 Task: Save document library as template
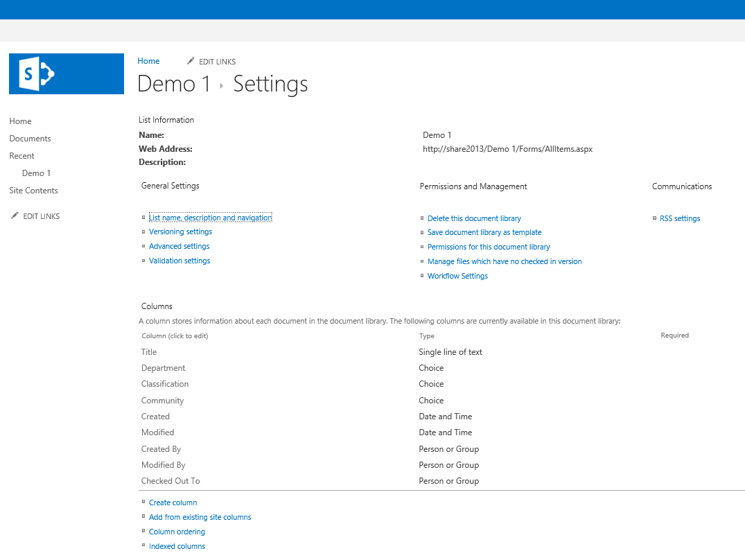coord(484,232)
